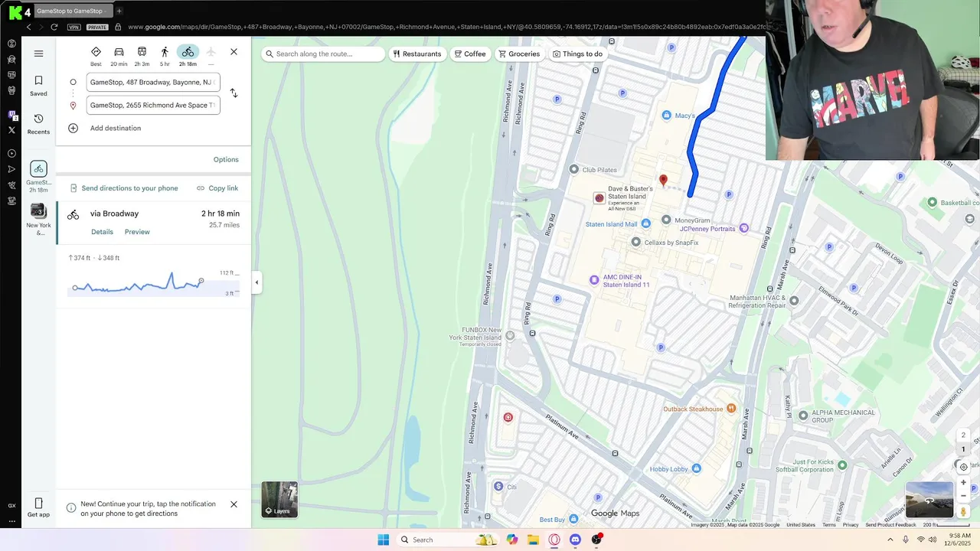Click the JCPenney Portraits marker
Image resolution: width=980 pixels, height=551 pixels.
coord(744,228)
